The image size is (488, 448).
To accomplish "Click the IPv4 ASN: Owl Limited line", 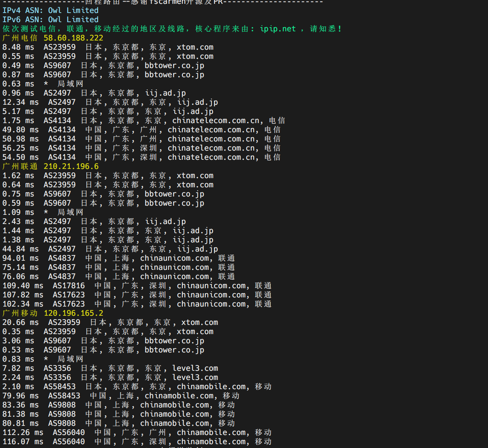I will [x=50, y=10].
